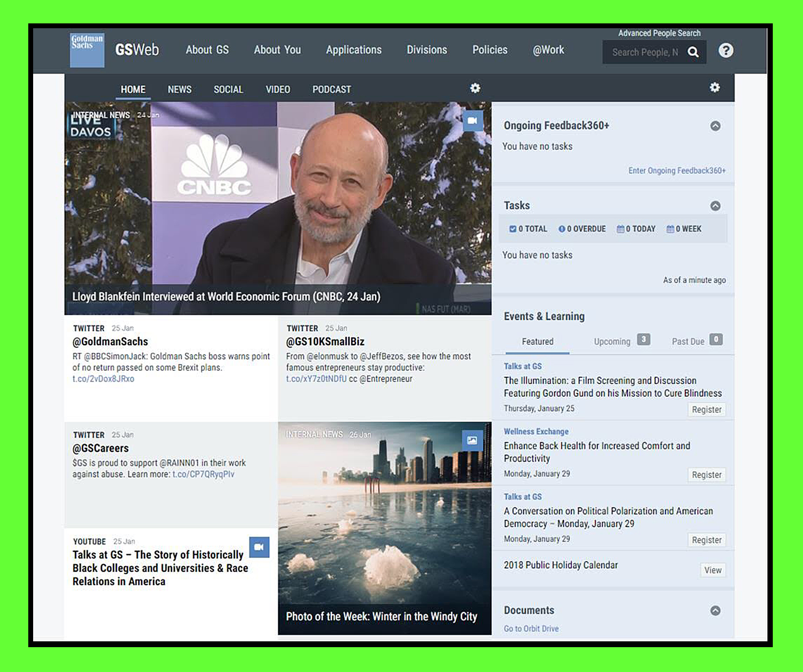Image resolution: width=803 pixels, height=672 pixels.
Task: Register for Enhance Back Health event
Action: pyautogui.click(x=707, y=475)
